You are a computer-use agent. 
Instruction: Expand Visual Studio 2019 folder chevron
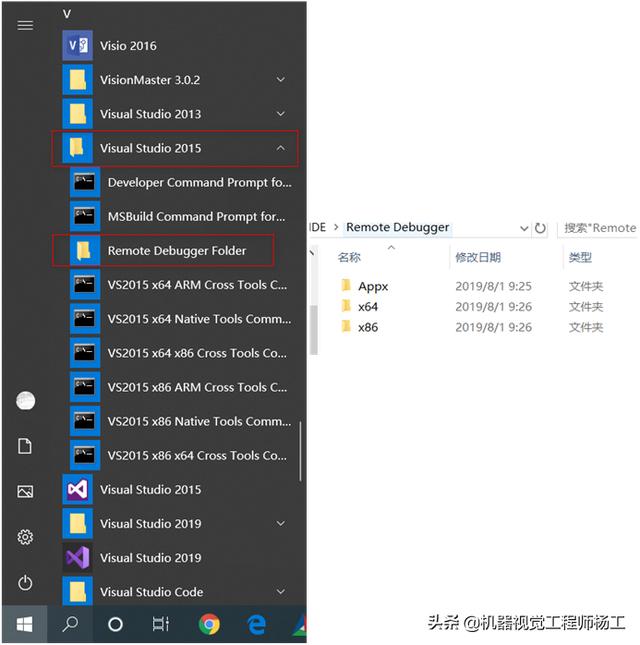(x=281, y=523)
